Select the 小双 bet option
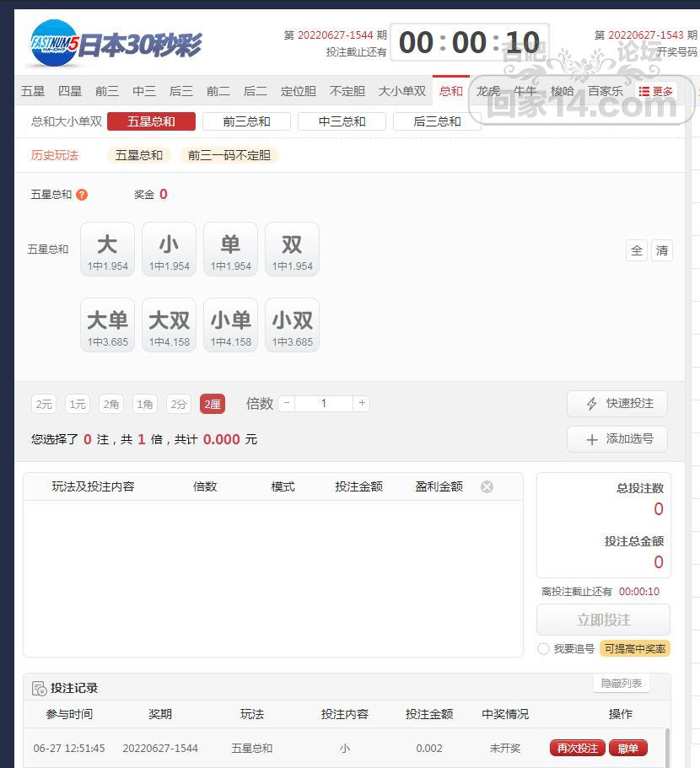This screenshot has width=700, height=768. tap(292, 325)
